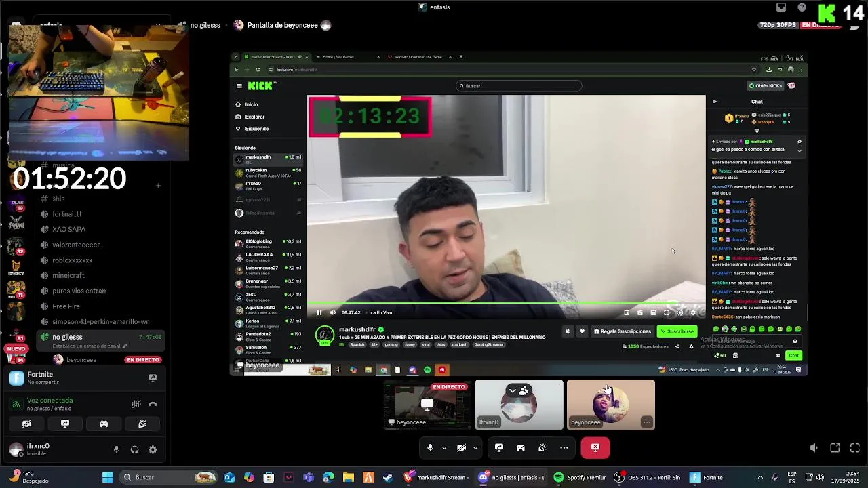Mute microphone in the call control bar

pyautogui.click(x=430, y=447)
